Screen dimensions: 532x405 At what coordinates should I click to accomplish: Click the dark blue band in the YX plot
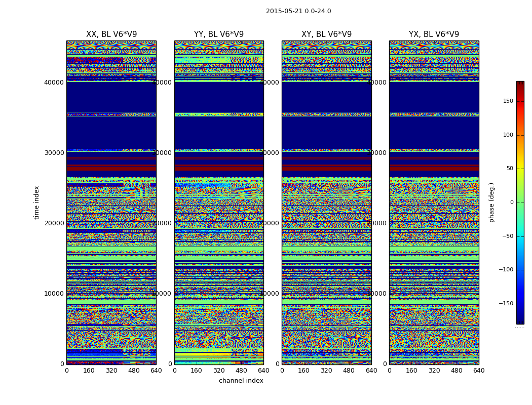[434, 132]
